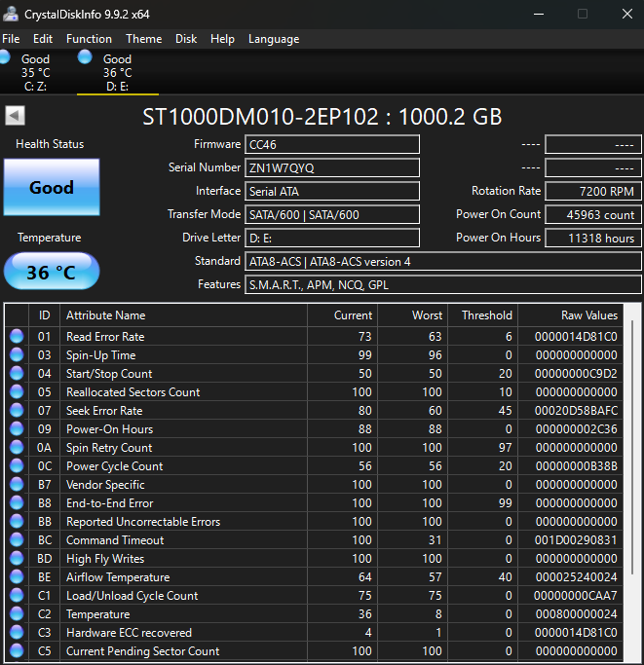Click the Power On Hours 11318 field
Viewport: 644px width, 665px height.
coord(593,238)
